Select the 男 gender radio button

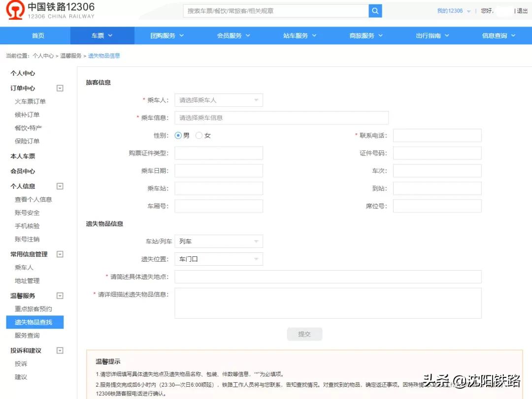(178, 135)
